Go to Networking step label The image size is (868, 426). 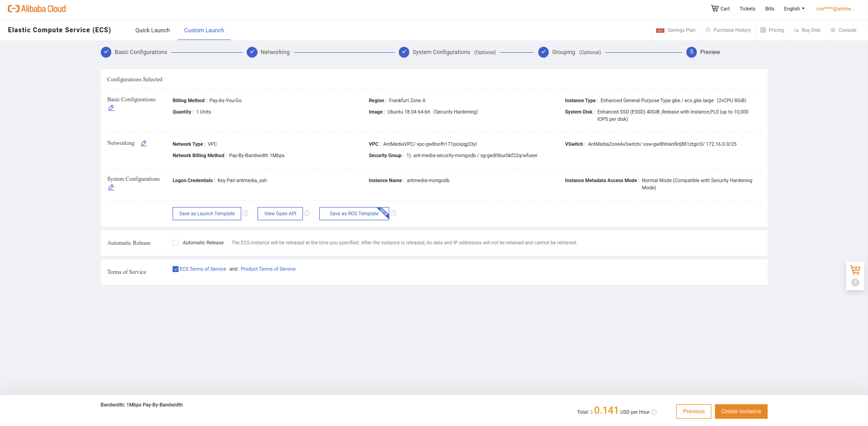coord(275,52)
